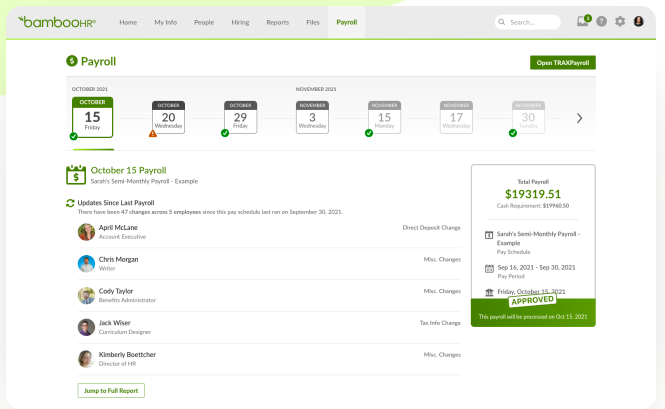This screenshot has width=665, height=409.
Task: Click Tax Info Change for Jack Wiser
Action: click(440, 323)
